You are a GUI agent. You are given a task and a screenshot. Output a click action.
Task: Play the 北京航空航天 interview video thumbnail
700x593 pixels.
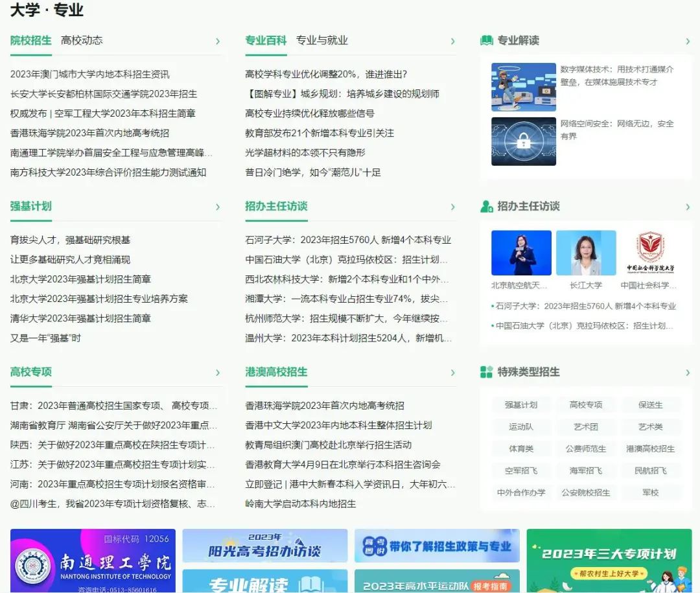tap(521, 253)
